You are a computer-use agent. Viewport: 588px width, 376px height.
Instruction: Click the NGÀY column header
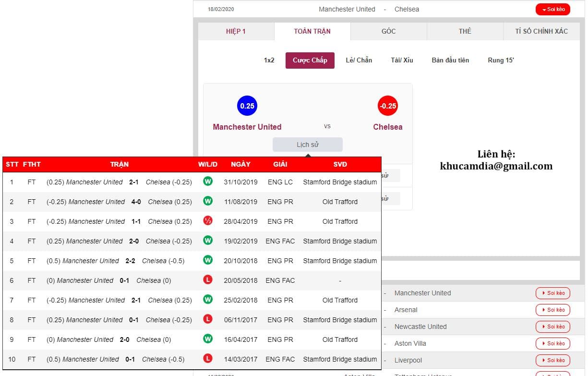pos(240,164)
